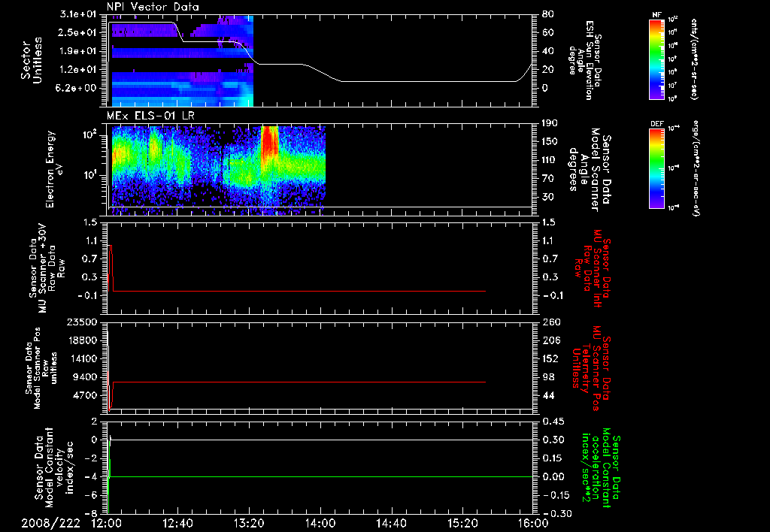Screen dimensions: 770x532
Task: Select the green 'Model Constant acceleration' title
Action: point(602,468)
